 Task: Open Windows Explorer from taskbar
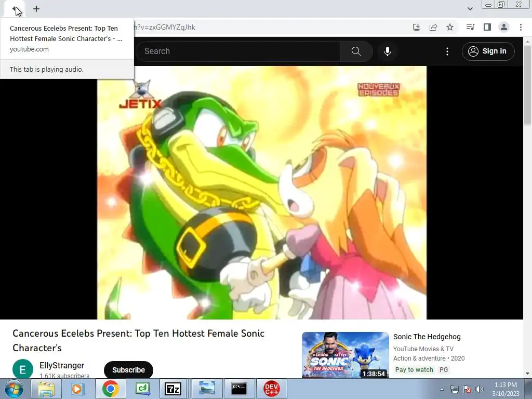46,389
